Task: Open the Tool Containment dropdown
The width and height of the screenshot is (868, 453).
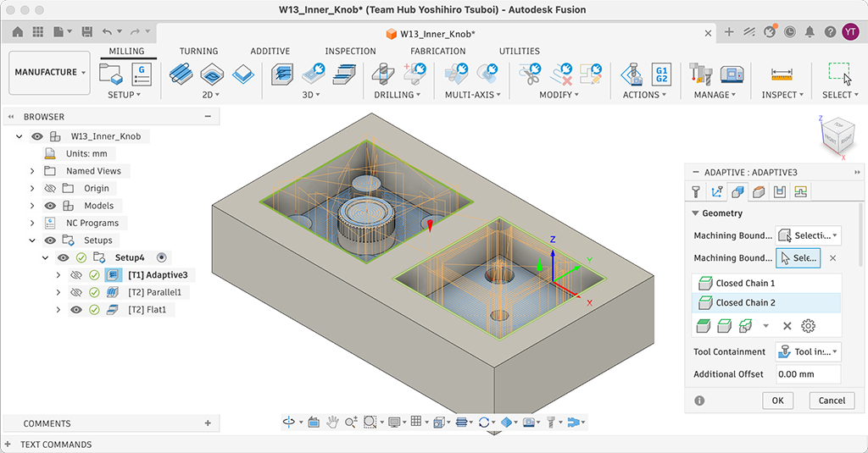Action: (x=808, y=351)
